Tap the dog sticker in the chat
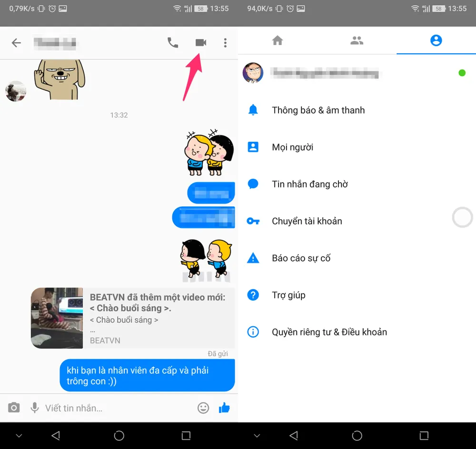 click(59, 79)
